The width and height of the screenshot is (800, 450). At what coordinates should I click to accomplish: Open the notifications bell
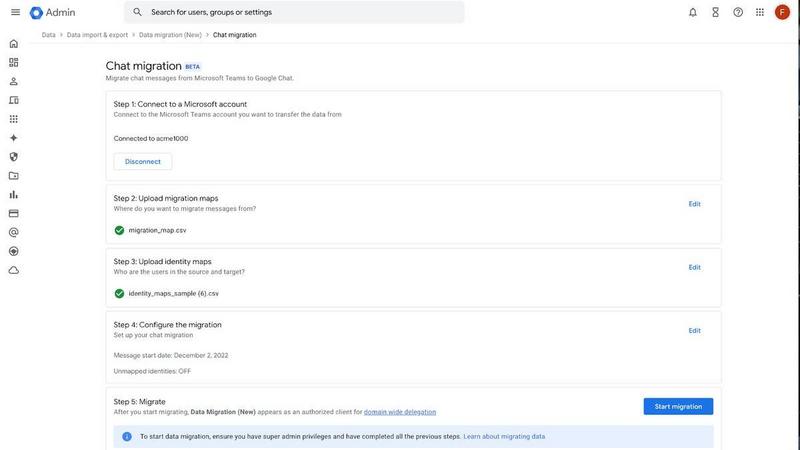tap(692, 12)
